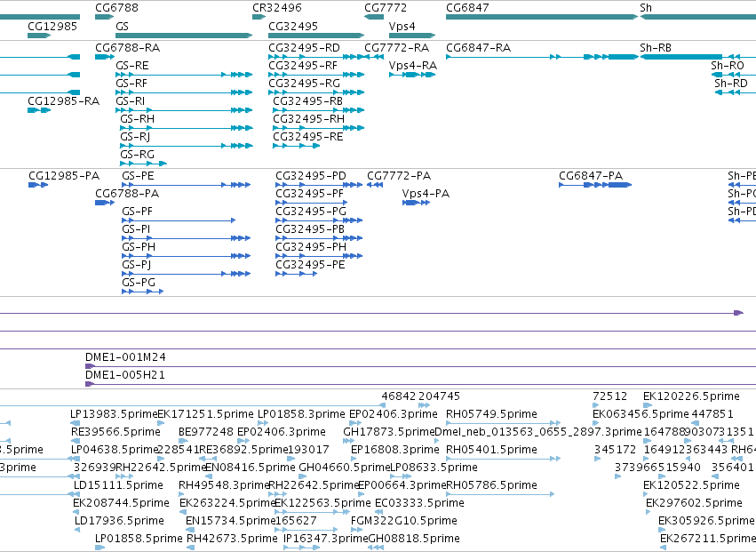756x552 pixels.
Task: Select protein Vps4-PA
Action: pos(416,203)
